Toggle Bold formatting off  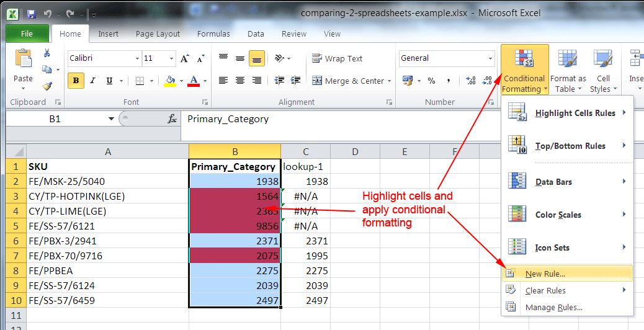(76, 81)
